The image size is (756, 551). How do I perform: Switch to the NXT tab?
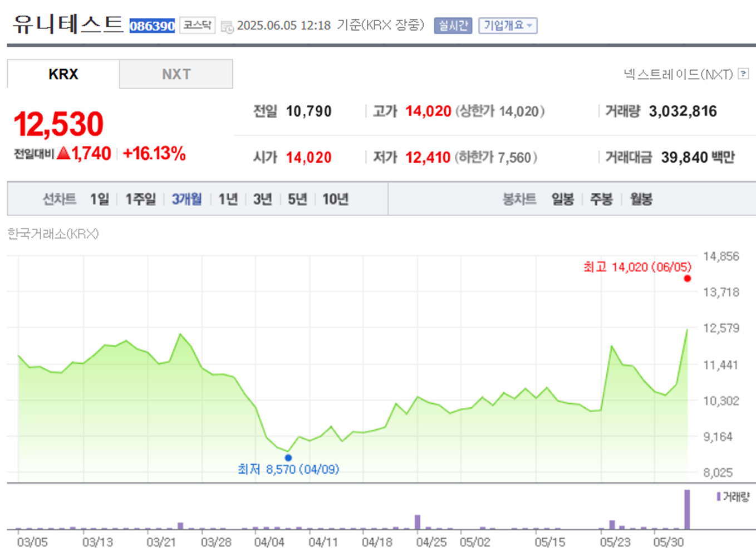[x=176, y=74]
